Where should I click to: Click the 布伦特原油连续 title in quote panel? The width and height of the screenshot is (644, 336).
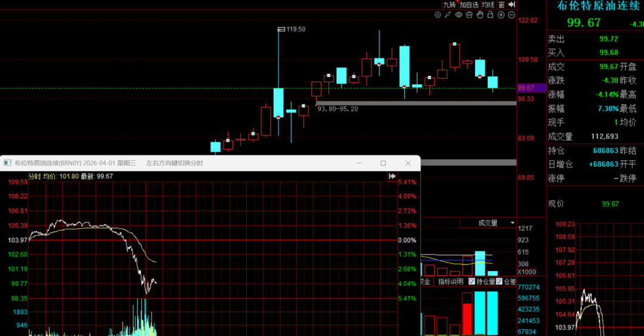coord(598,5)
